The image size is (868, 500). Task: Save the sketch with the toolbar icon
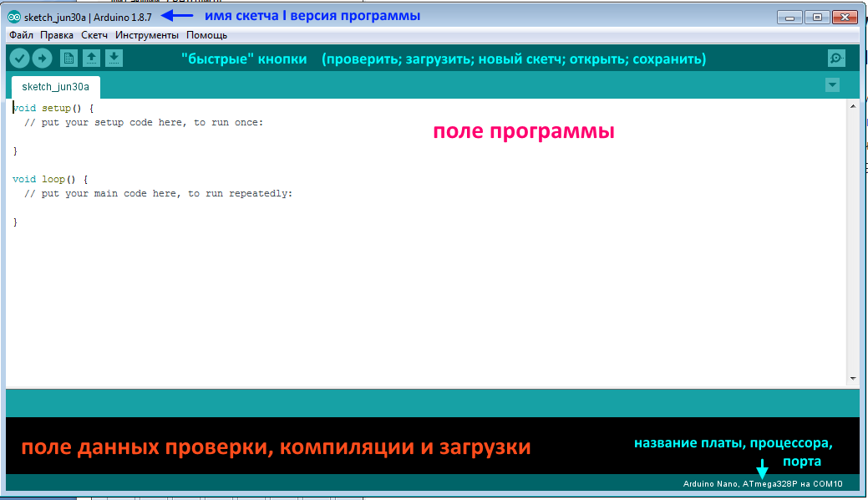point(114,58)
